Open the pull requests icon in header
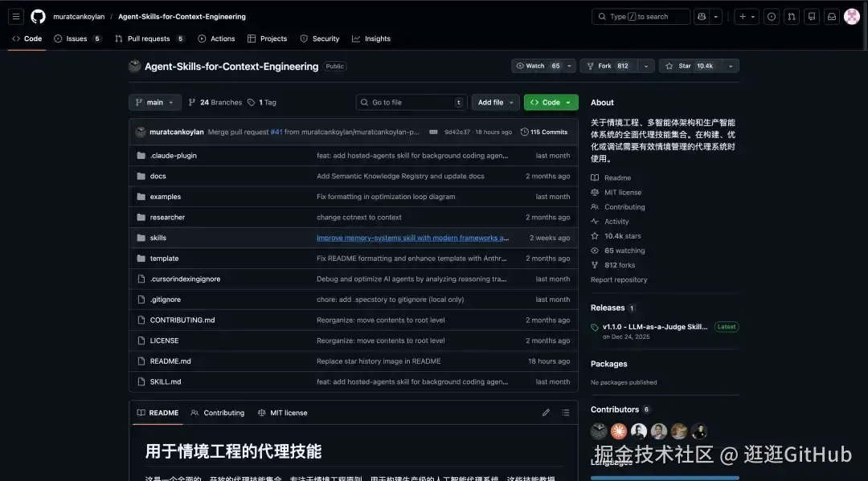The width and height of the screenshot is (868, 481). [x=792, y=17]
